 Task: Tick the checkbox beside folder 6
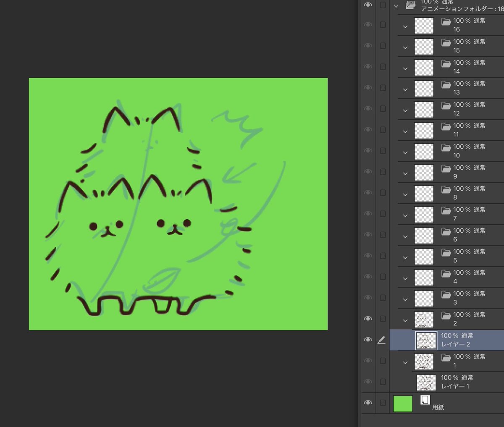tap(383, 235)
